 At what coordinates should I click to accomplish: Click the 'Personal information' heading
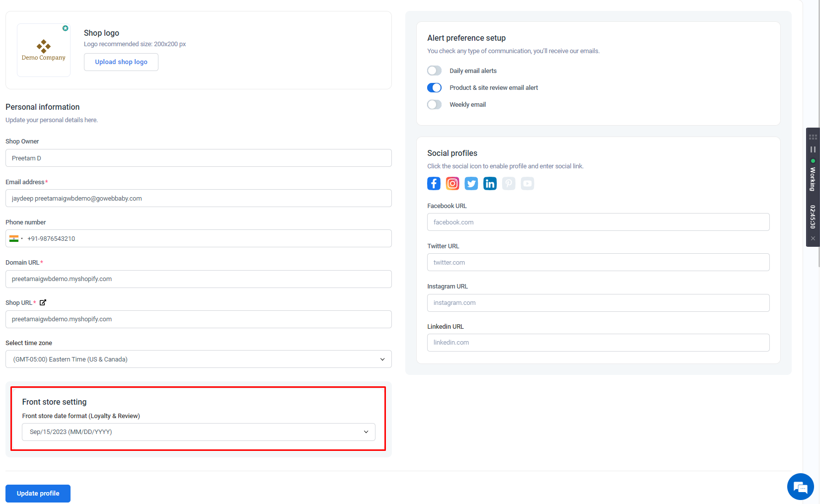[43, 107]
